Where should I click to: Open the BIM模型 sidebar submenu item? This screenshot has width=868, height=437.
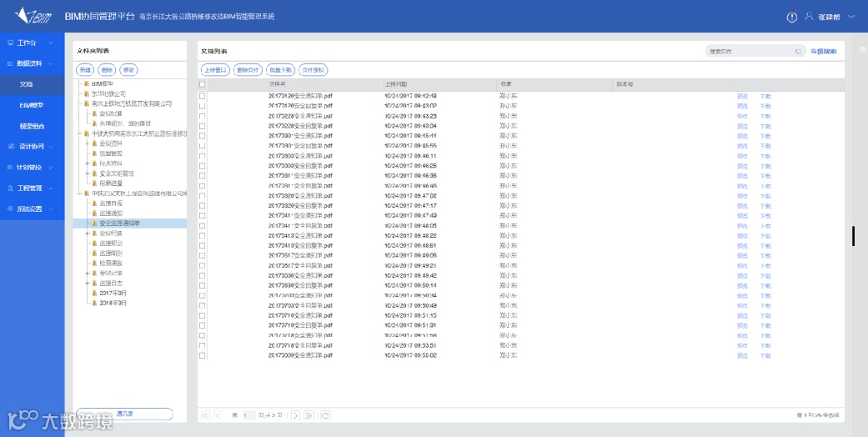33,105
